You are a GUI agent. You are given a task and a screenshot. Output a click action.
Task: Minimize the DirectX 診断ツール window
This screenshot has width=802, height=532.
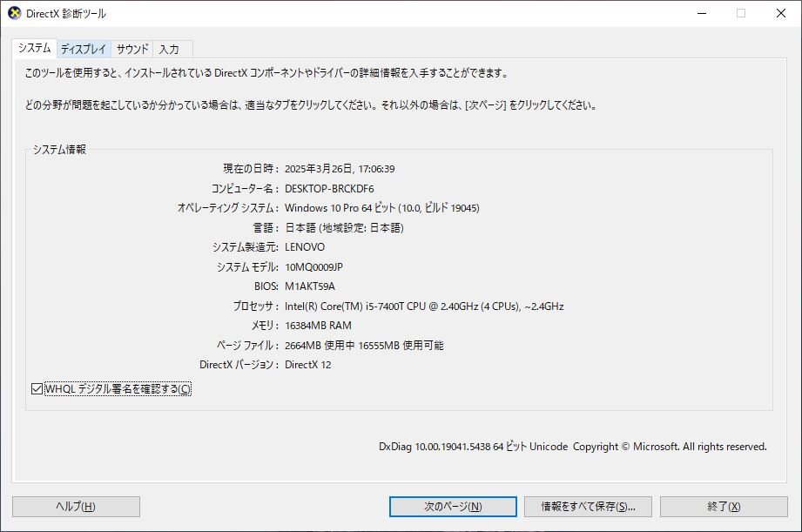click(x=700, y=14)
